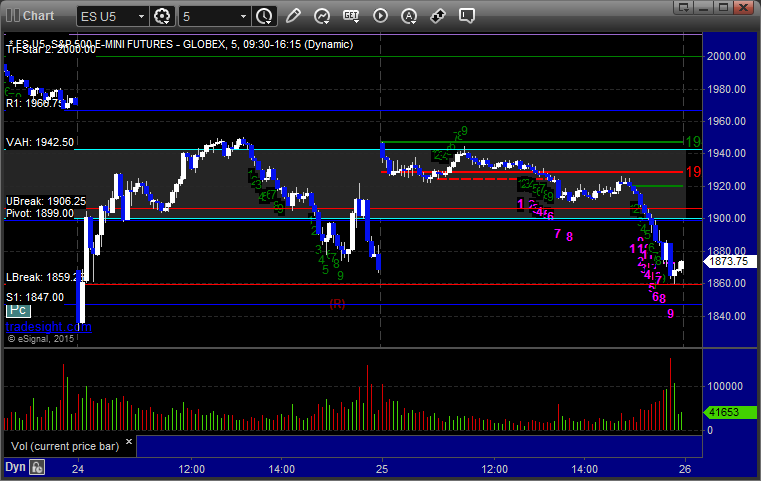This screenshot has width=761, height=481.
Task: Open the studies chart-line icon menu
Action: [x=322, y=16]
